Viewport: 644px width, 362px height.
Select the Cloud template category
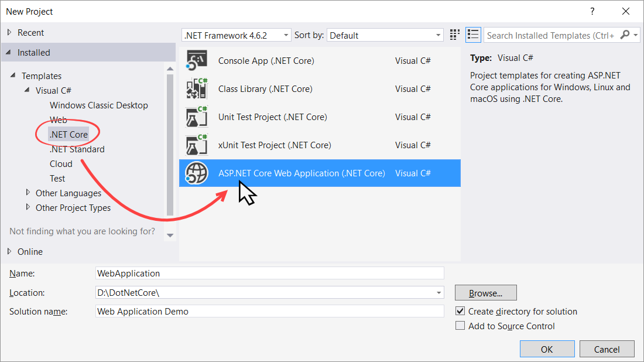pyautogui.click(x=61, y=164)
